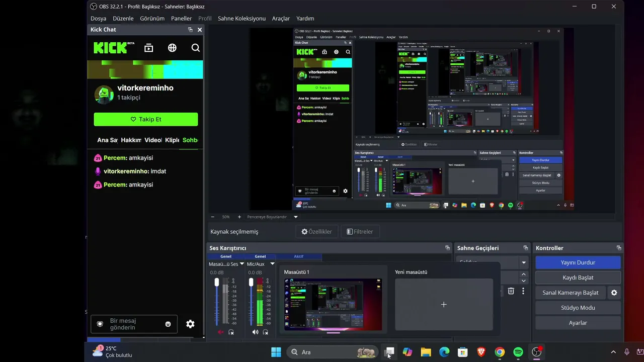Open File Explorer from the taskbar
The height and width of the screenshot is (362, 644).
pyautogui.click(x=426, y=352)
